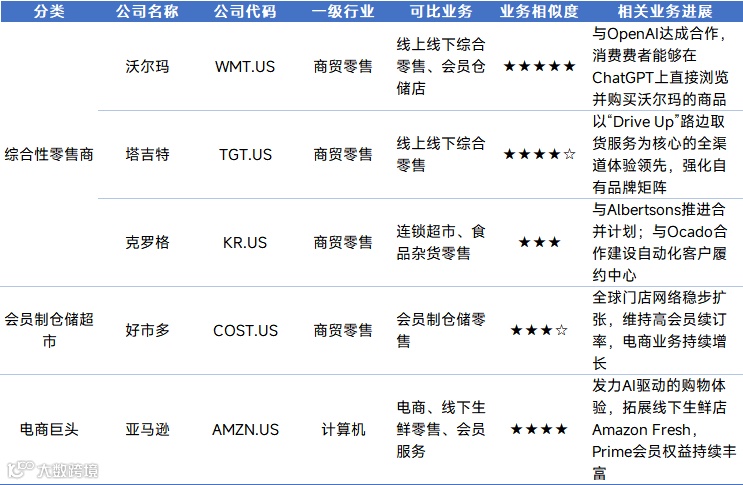
Task: Click company name 亚马逊
Action: [147, 430]
